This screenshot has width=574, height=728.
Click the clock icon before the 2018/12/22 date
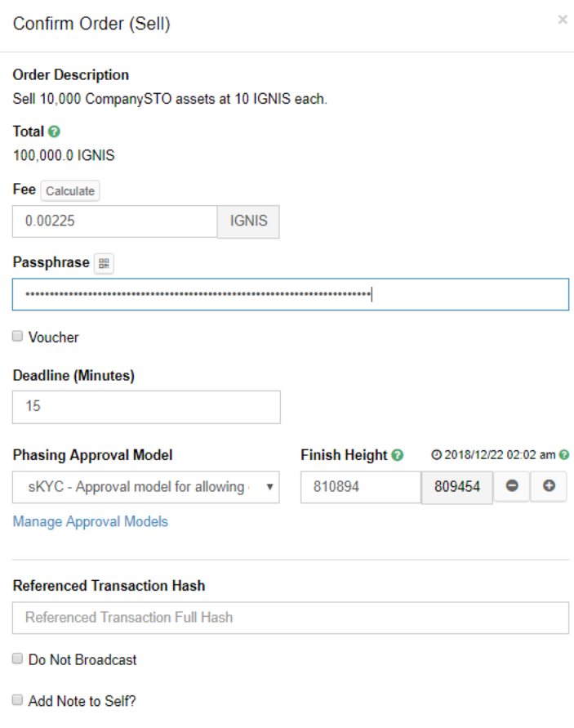(437, 455)
